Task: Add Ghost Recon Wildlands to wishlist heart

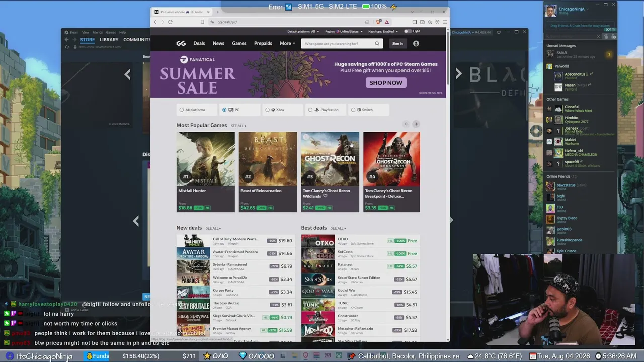Action: click(325, 196)
